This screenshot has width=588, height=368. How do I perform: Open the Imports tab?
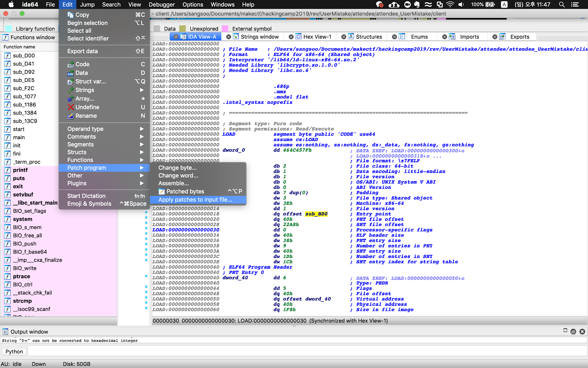tap(470, 37)
